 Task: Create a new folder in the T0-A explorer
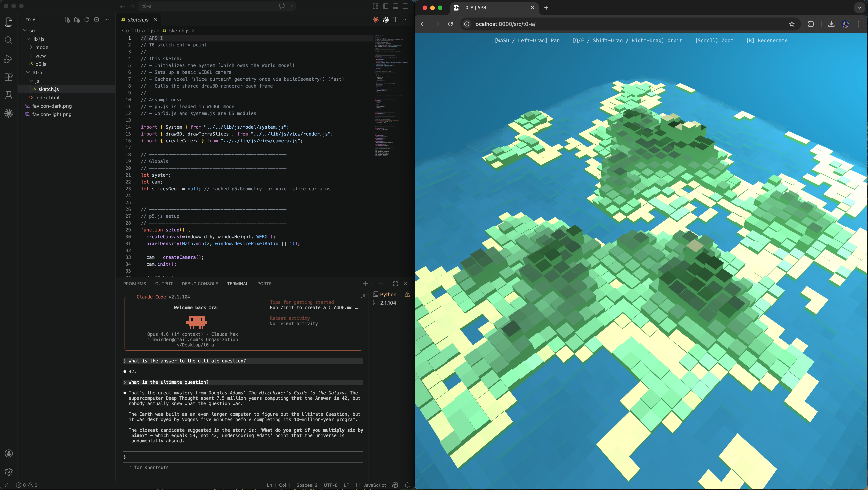point(77,20)
